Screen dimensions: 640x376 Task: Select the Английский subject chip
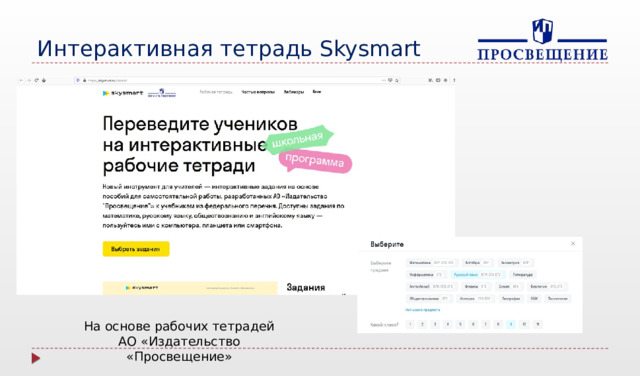(431, 286)
